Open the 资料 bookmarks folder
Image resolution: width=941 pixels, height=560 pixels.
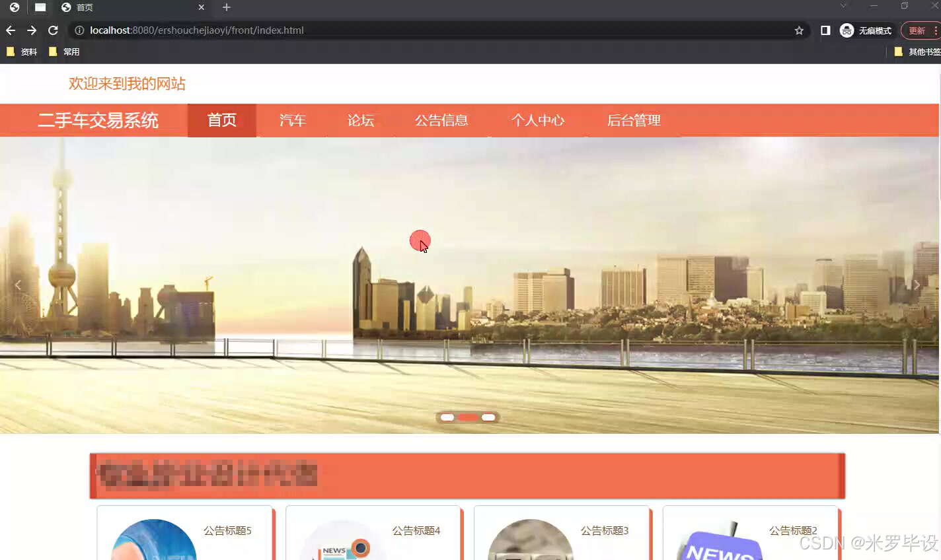(x=22, y=52)
